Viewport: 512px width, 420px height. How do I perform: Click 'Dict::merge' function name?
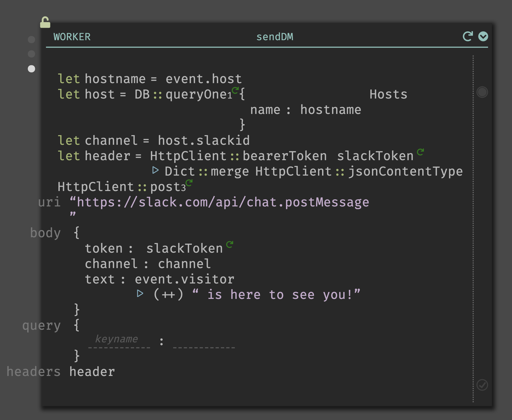[x=207, y=171]
